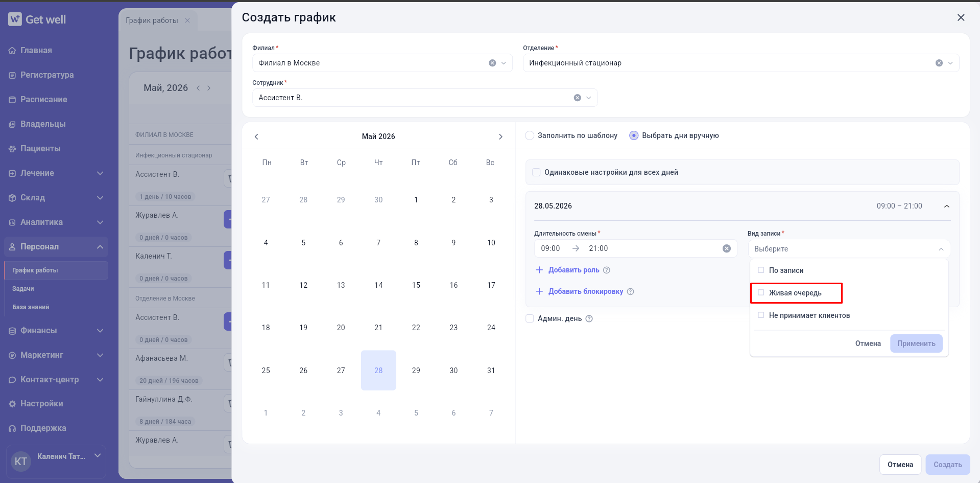The height and width of the screenshot is (483, 980).
Task: Show help for Добавить блокировку
Action: pos(630,291)
